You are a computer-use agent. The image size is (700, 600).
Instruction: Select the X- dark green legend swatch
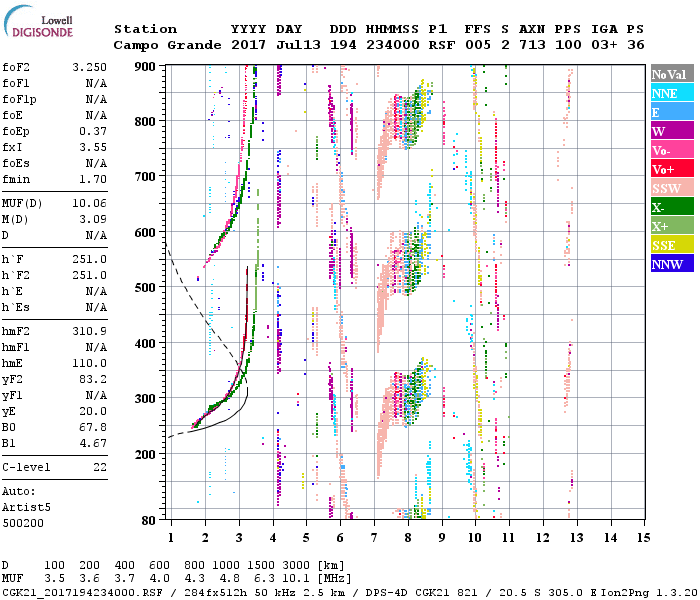[672, 207]
